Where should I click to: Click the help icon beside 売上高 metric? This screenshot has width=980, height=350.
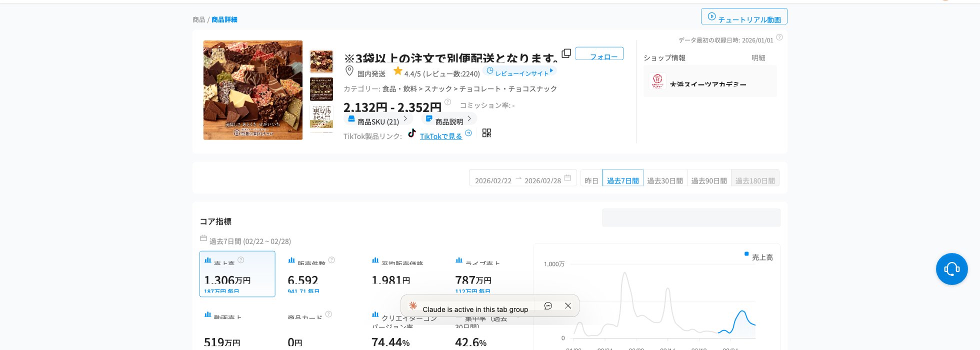click(x=241, y=260)
